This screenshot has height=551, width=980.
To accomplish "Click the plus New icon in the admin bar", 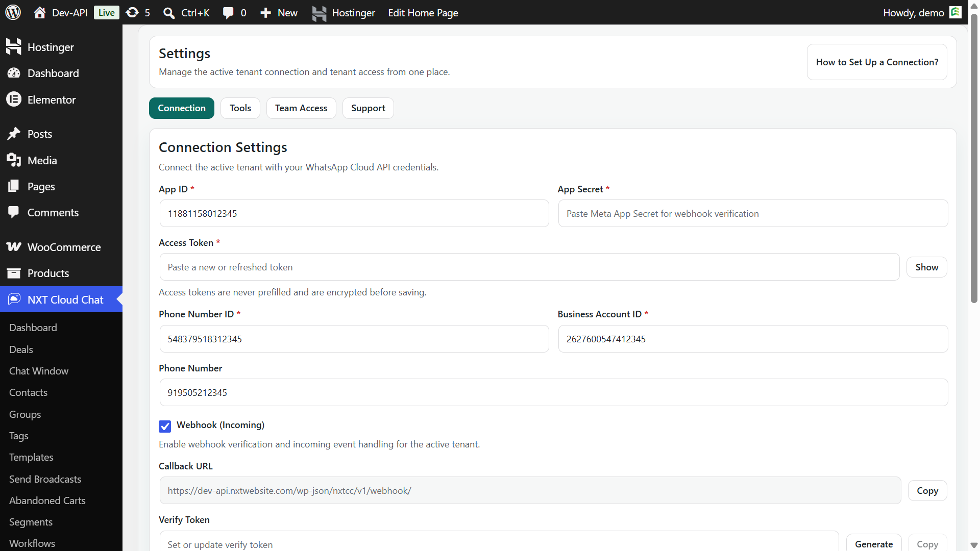I will click(265, 13).
